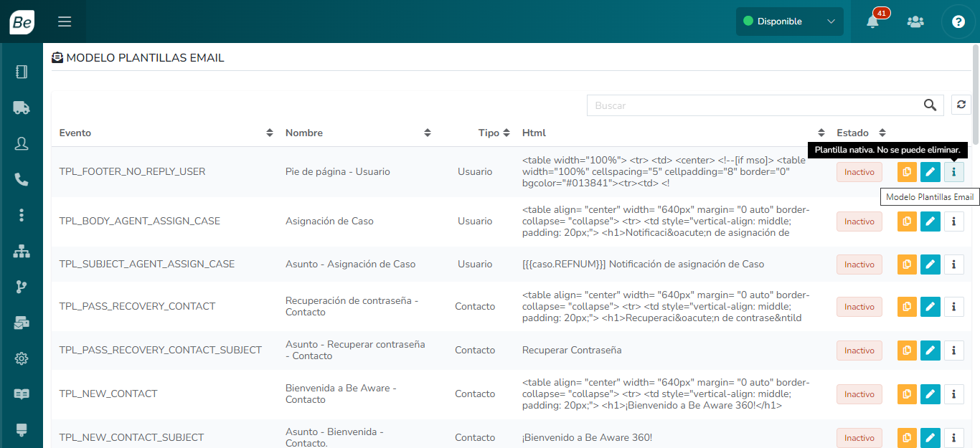This screenshot has width=980, height=448.
Task: Show info for TPL_NEW_CONTACT template
Action: [953, 394]
